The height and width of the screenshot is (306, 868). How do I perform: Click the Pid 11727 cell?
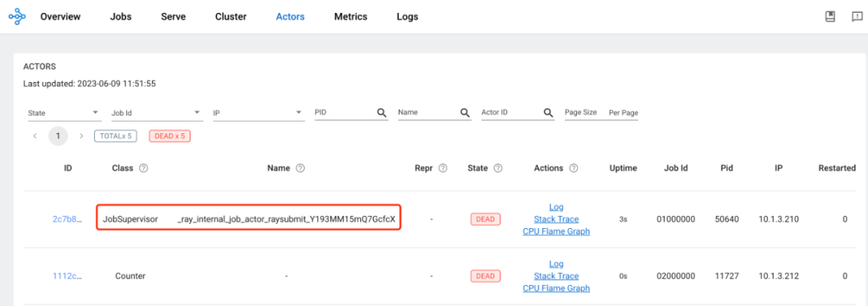tap(727, 276)
